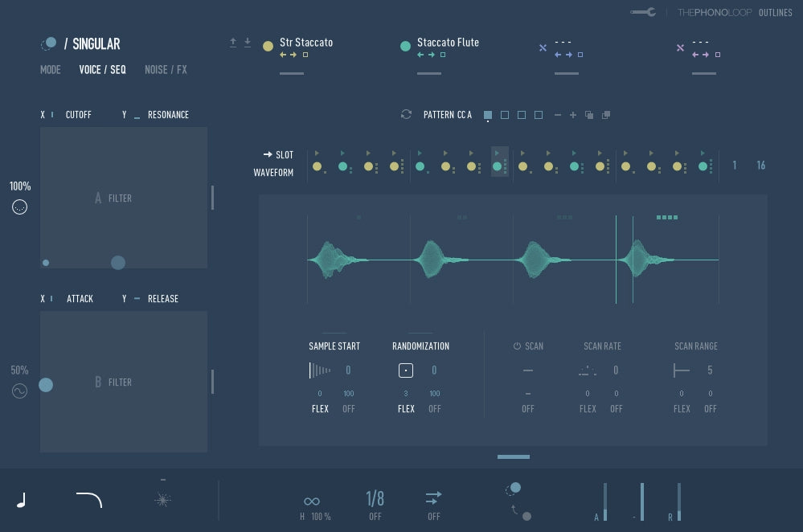Click the wrench settings icon
803x532 pixels.
pos(643,12)
